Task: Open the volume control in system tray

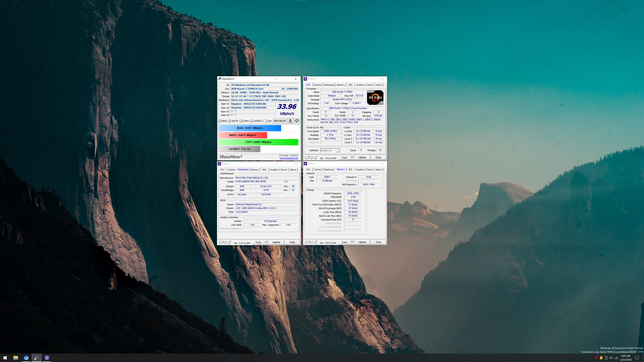Action: coord(611,358)
